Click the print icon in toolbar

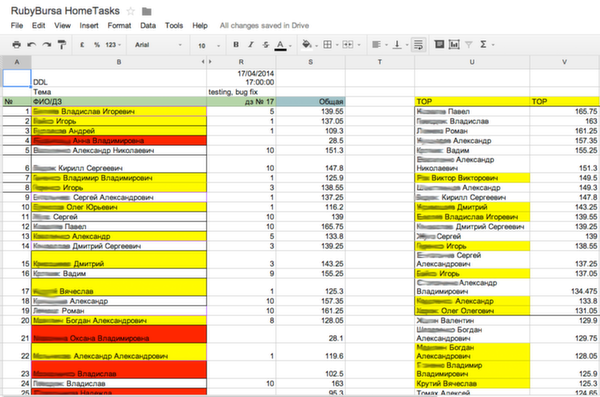16,45
